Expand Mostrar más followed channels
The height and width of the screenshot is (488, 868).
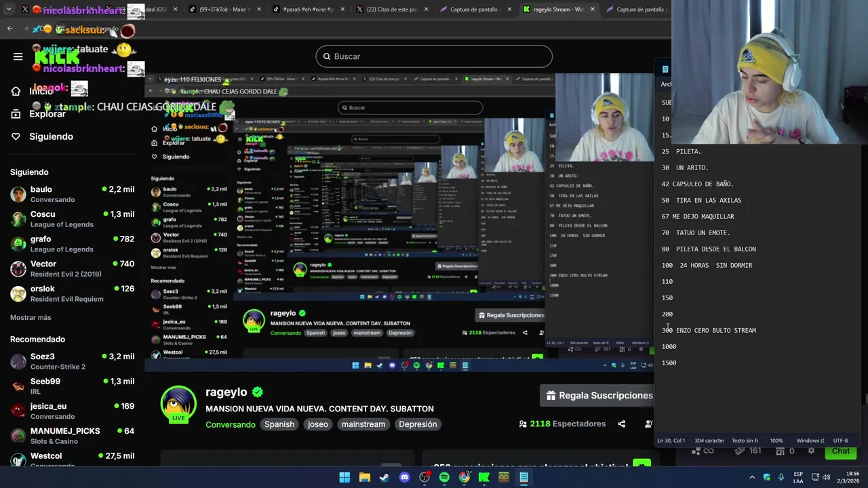[31, 317]
